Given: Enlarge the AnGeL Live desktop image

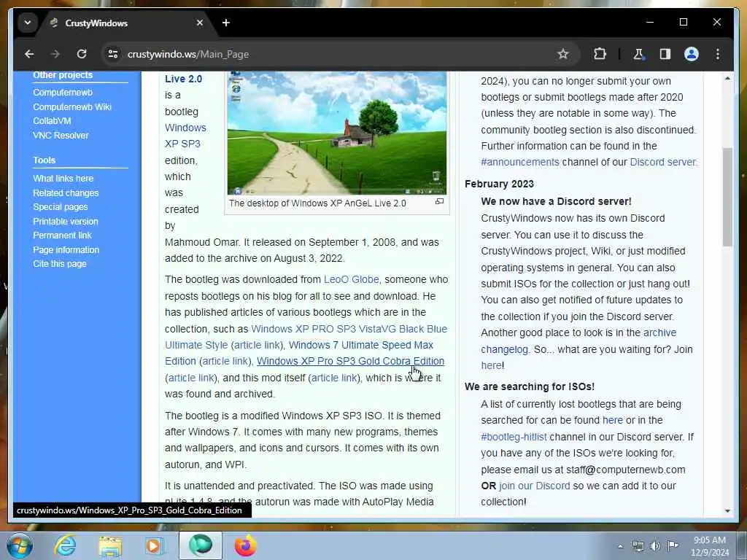Looking at the screenshot, I should pos(439,202).
